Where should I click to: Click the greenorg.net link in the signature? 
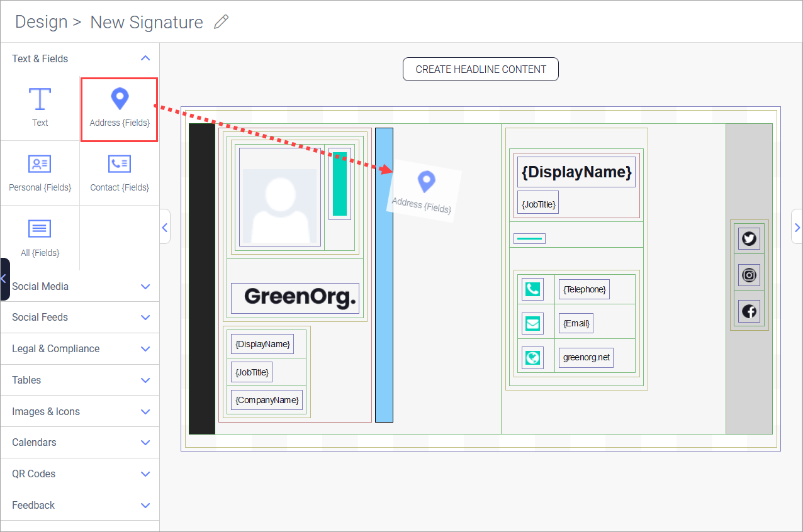[x=586, y=357]
